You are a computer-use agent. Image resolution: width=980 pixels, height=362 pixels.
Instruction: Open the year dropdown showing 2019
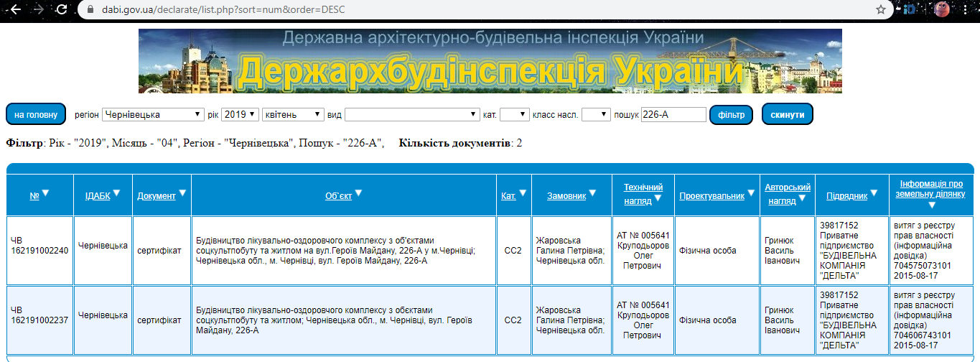pyautogui.click(x=240, y=115)
